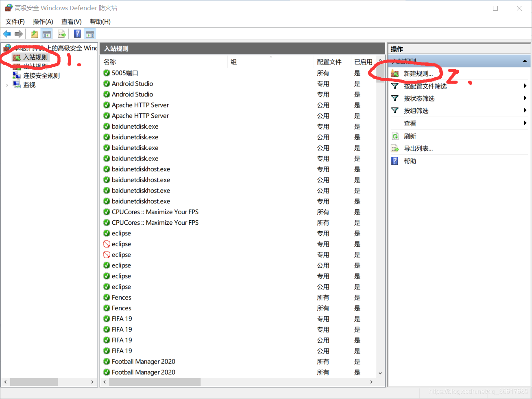
Task: Click the tree pane horizontal scrollbar left arrow
Action: (5, 382)
